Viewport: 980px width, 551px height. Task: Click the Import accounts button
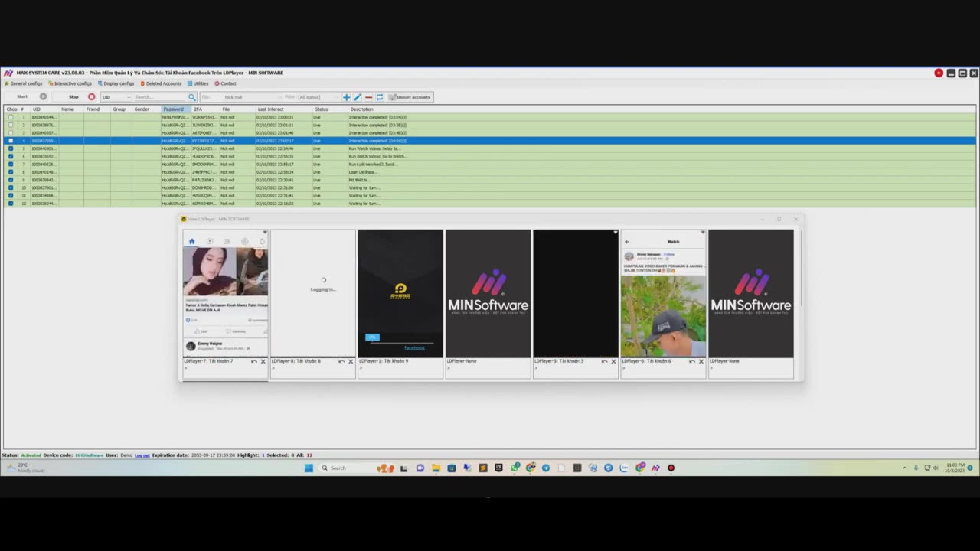[x=410, y=97]
